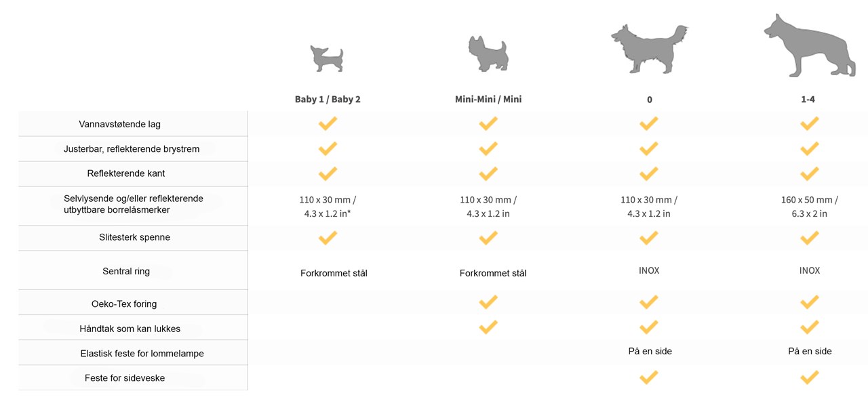Click Reflekterende kant checkmark under size 1-4
This screenshot has height=397, width=868.
(x=810, y=173)
